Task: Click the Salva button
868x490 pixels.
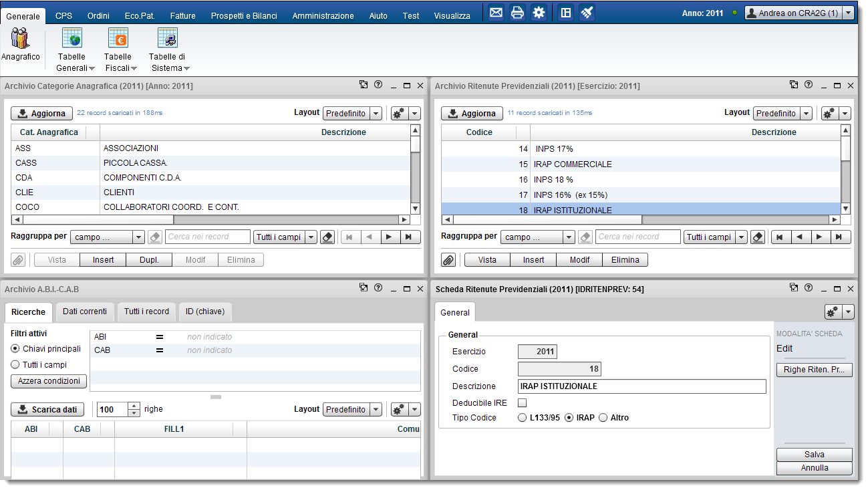Action: point(814,455)
